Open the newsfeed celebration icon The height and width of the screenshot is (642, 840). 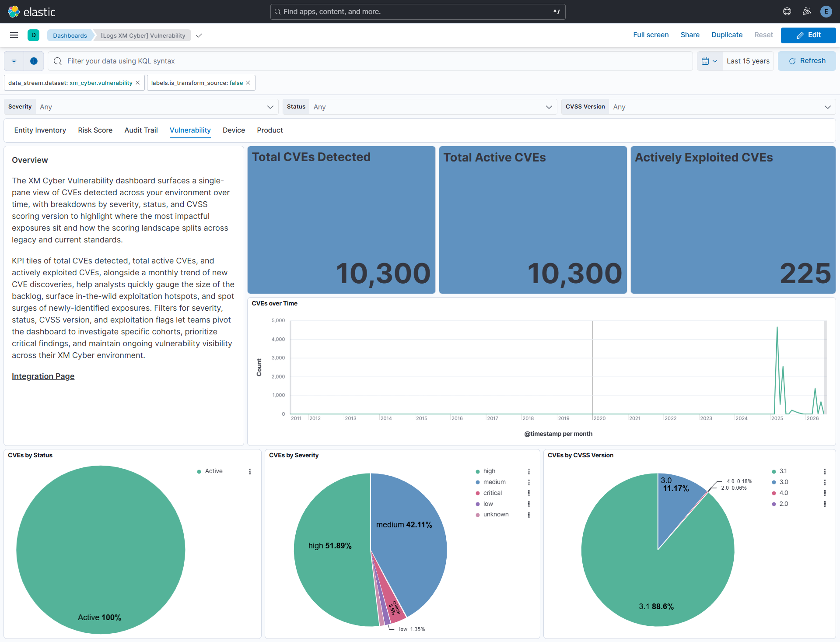pyautogui.click(x=807, y=12)
